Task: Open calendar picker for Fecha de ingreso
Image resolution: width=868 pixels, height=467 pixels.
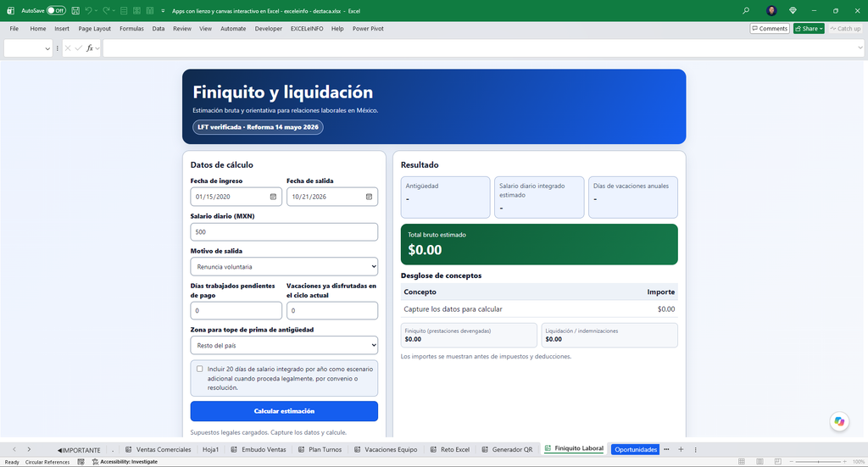Action: (273, 197)
